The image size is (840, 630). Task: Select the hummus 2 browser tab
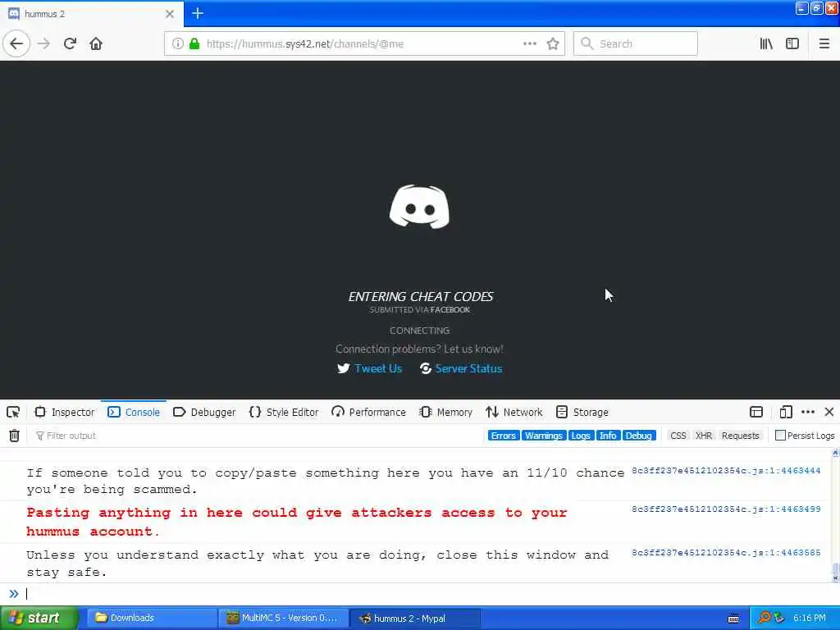(91, 14)
